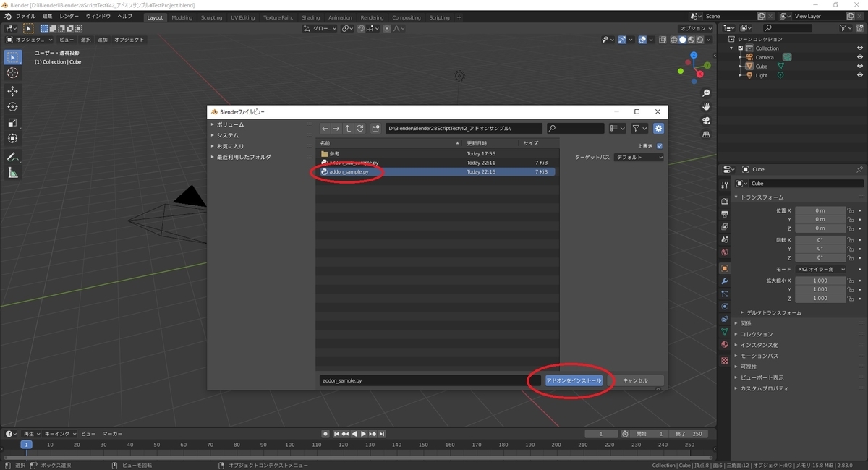
Task: Select the Annotate pencil tool
Action: click(x=12, y=157)
